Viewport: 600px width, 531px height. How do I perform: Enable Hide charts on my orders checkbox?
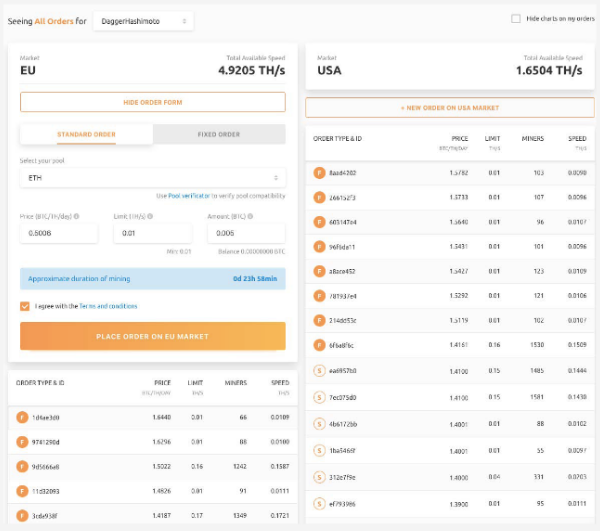516,19
